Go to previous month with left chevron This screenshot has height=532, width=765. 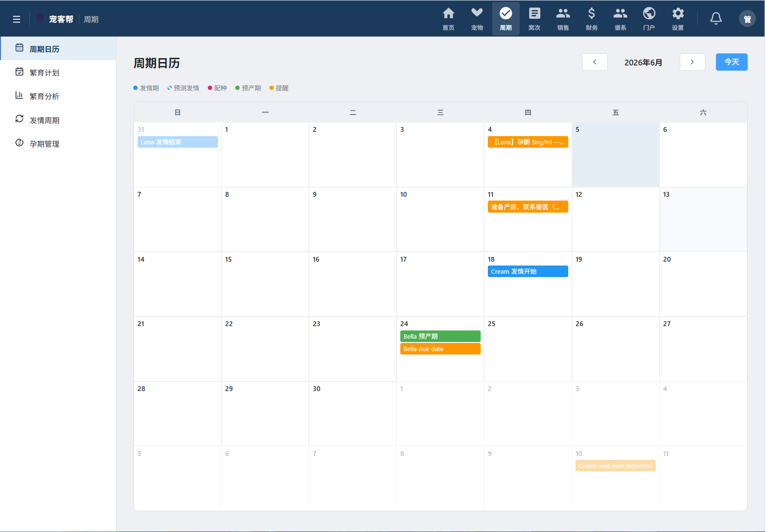(x=595, y=62)
